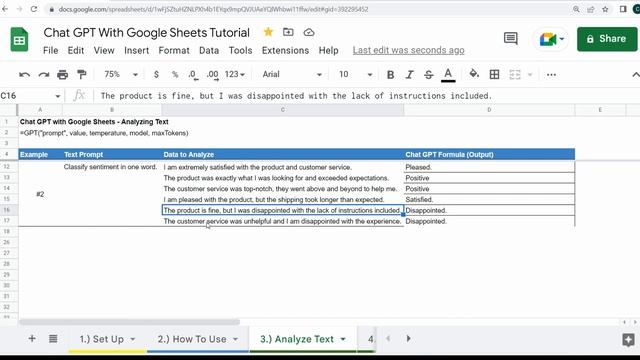
Task: Add a new sheet with plus icon
Action: [x=32, y=338]
